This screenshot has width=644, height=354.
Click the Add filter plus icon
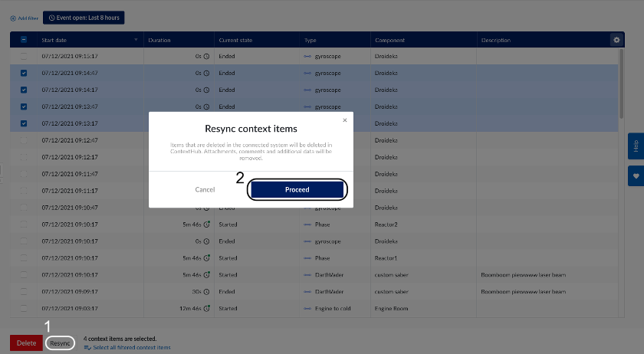[13, 18]
